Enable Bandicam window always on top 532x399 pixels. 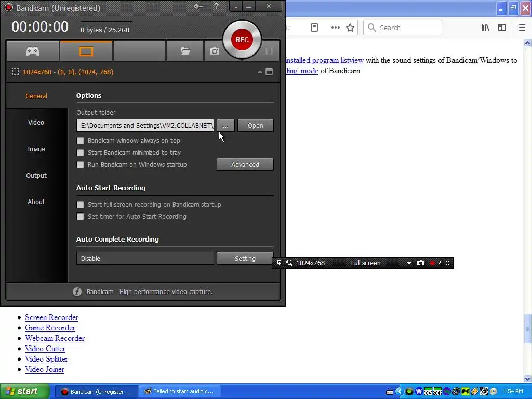pyautogui.click(x=80, y=140)
